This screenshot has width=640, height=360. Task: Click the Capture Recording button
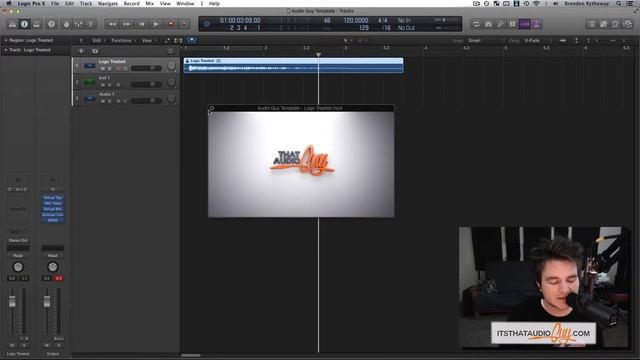pyautogui.click(x=184, y=24)
